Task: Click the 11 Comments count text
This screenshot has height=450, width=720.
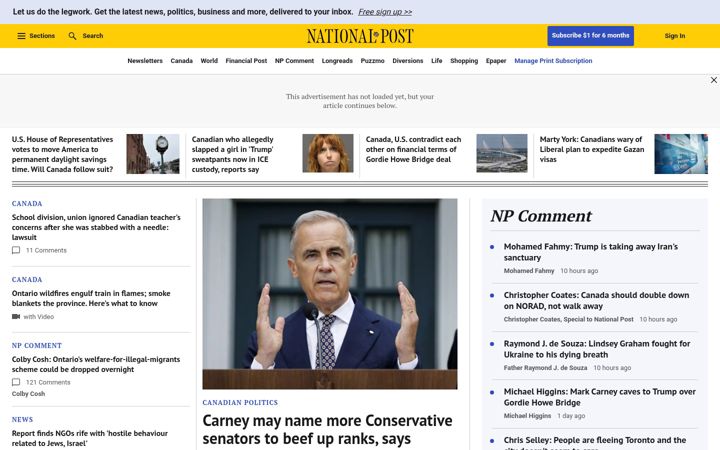Action: pyautogui.click(x=46, y=250)
